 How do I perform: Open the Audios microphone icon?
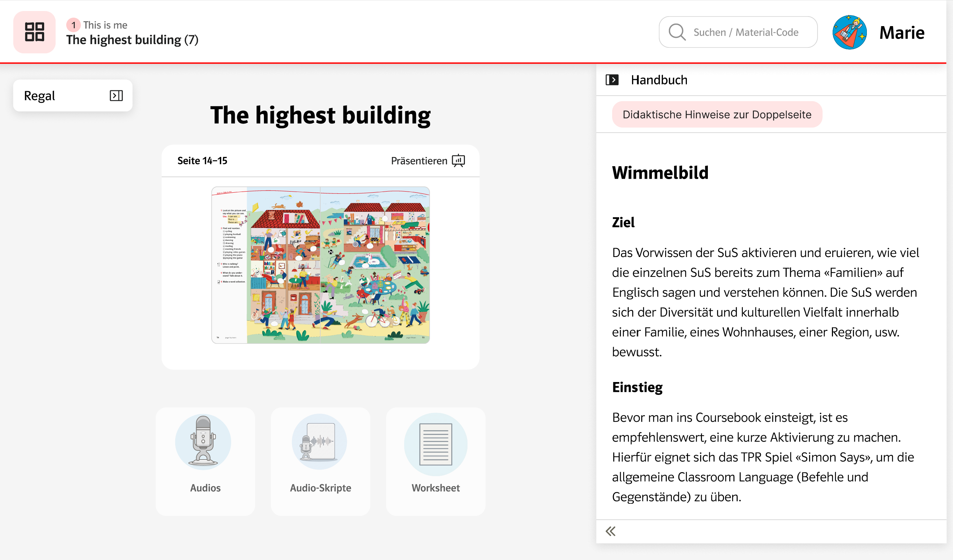[203, 441]
